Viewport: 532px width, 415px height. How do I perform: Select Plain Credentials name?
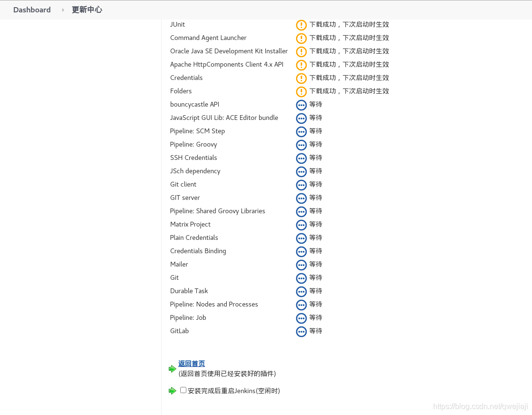tap(194, 238)
